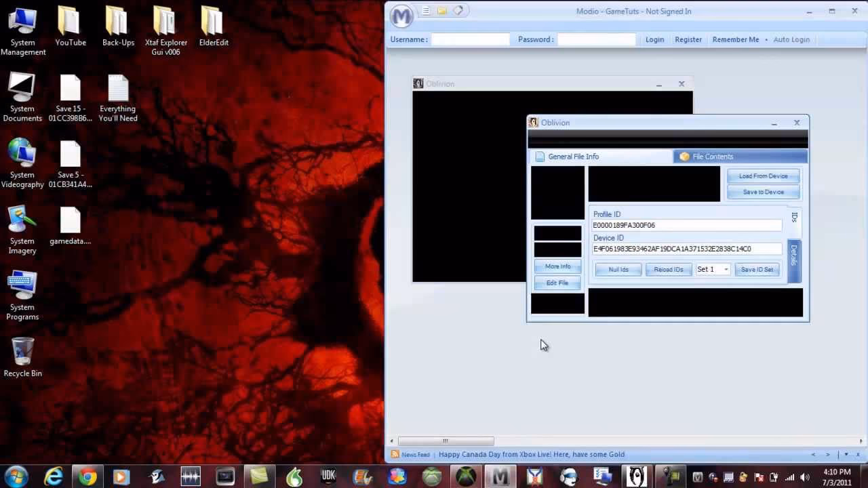Click the "Profile ID" label

coord(607,214)
